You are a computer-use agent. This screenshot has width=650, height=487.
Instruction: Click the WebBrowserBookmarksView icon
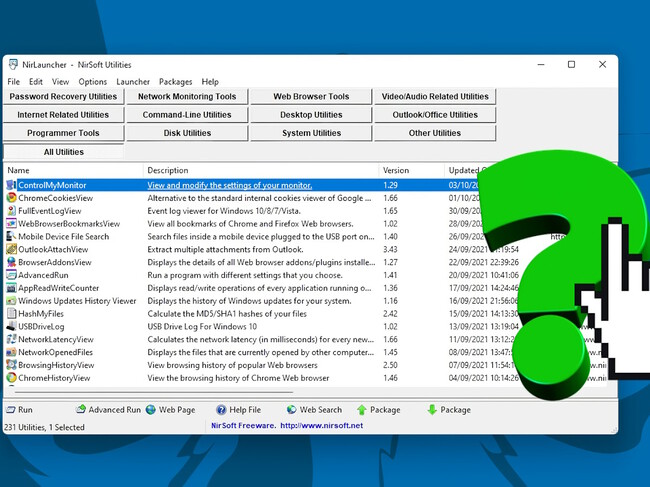coord(11,224)
